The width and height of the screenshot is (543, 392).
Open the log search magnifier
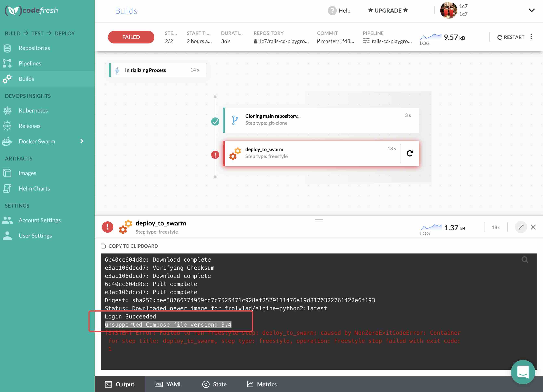click(525, 260)
